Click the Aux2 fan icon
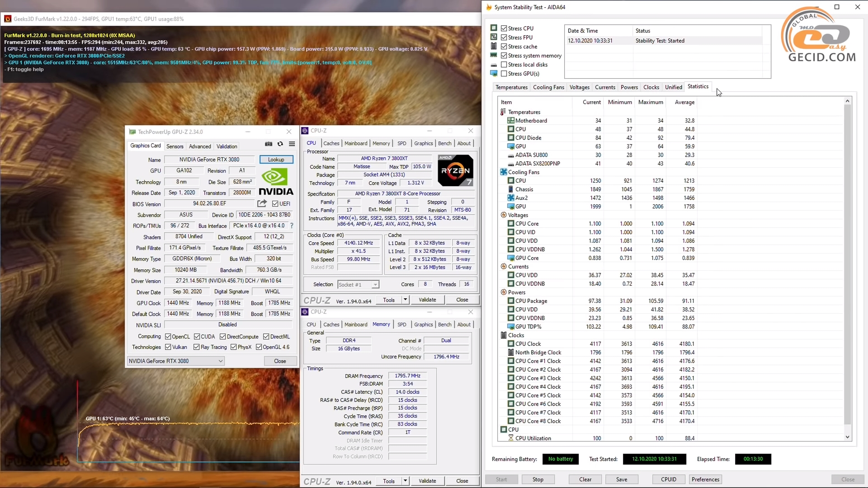This screenshot has height=488, width=868. [511, 198]
